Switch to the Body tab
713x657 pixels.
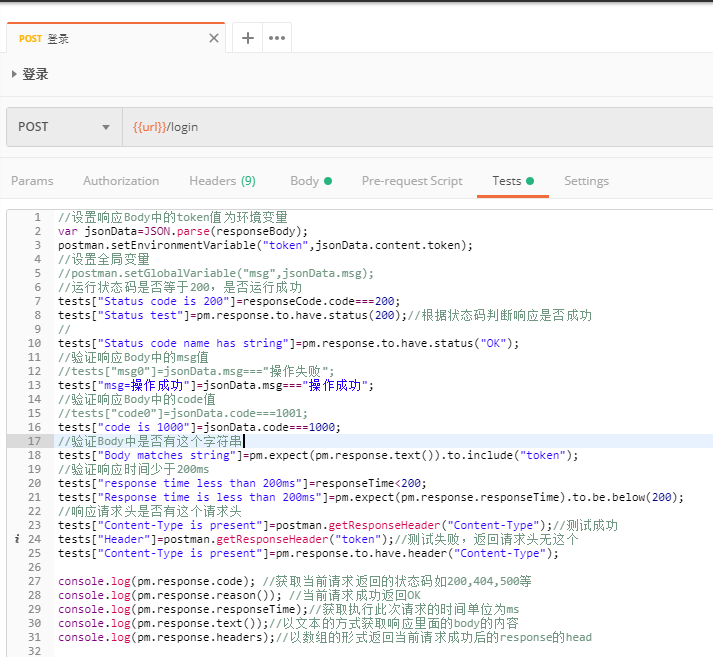click(x=304, y=181)
